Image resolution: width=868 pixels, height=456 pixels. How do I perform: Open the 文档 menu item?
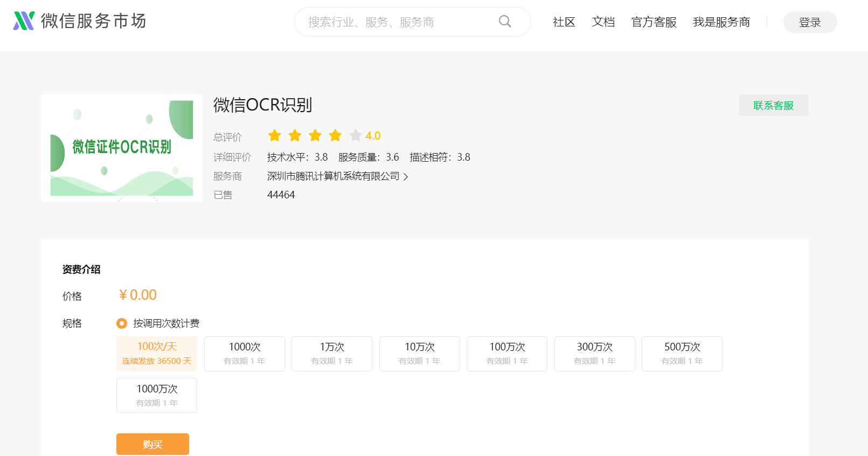click(x=603, y=22)
